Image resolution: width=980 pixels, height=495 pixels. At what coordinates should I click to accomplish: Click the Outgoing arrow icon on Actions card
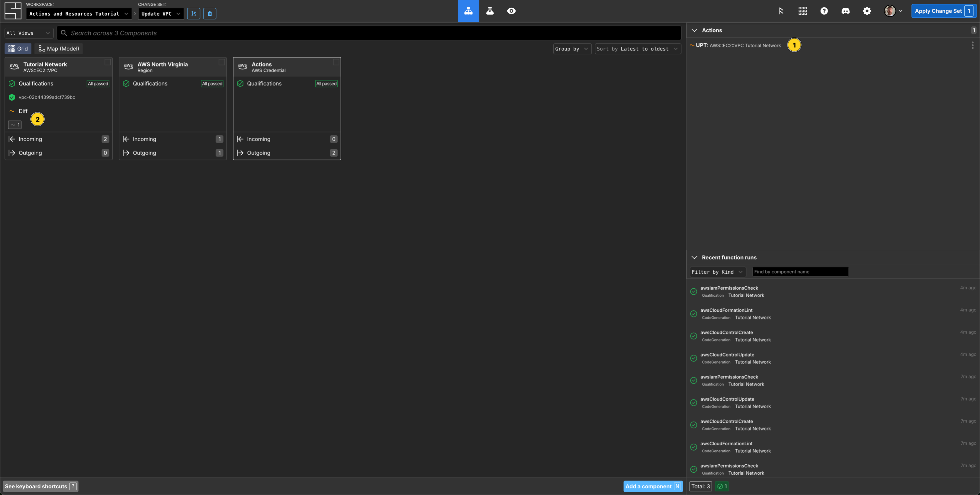click(x=240, y=153)
